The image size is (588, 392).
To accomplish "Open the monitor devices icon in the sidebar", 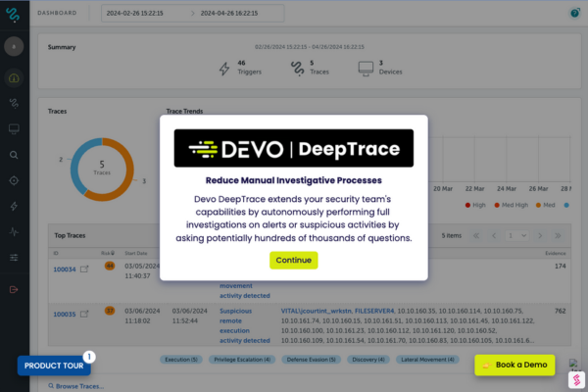I will click(x=15, y=129).
